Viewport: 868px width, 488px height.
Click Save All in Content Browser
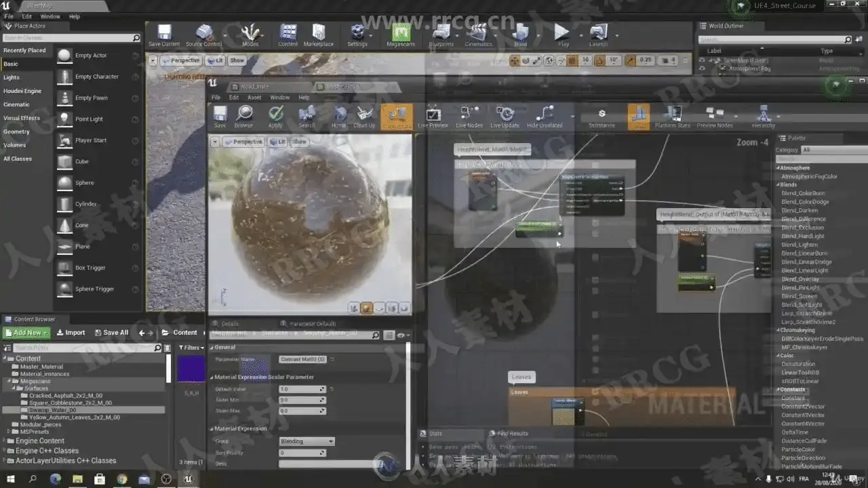coord(111,333)
